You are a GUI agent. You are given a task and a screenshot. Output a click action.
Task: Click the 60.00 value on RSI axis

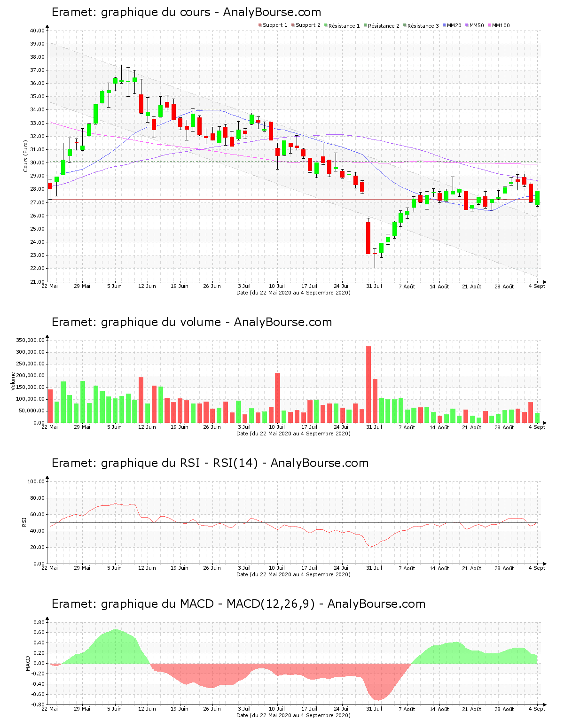(x=37, y=514)
